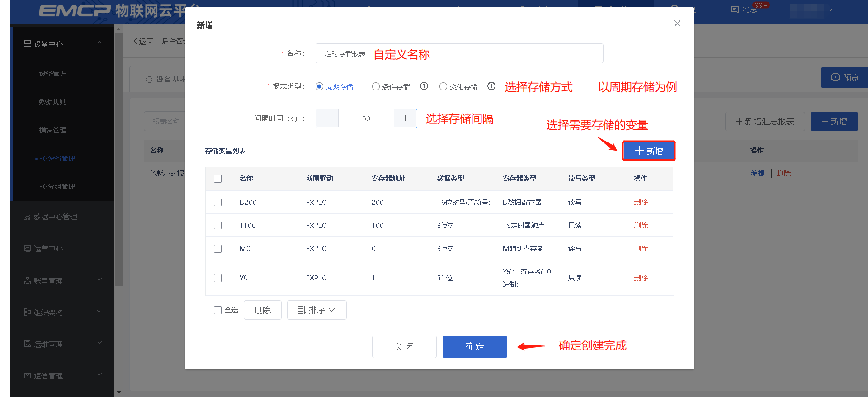Viewport: 868px width, 402px height.
Task: Open 数据规则 in the sidebar
Action: pos(53,102)
